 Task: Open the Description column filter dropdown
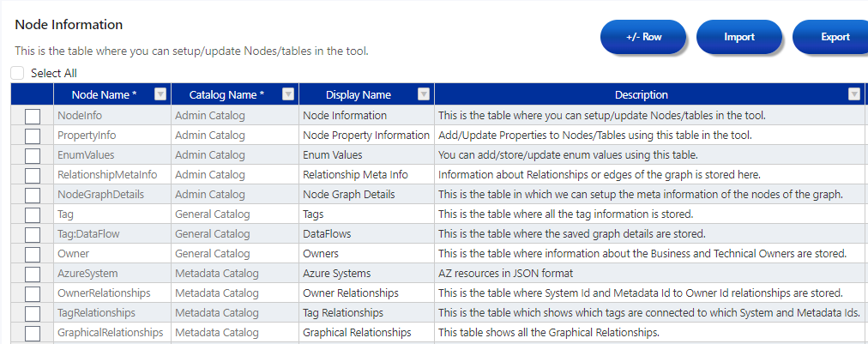(x=854, y=94)
